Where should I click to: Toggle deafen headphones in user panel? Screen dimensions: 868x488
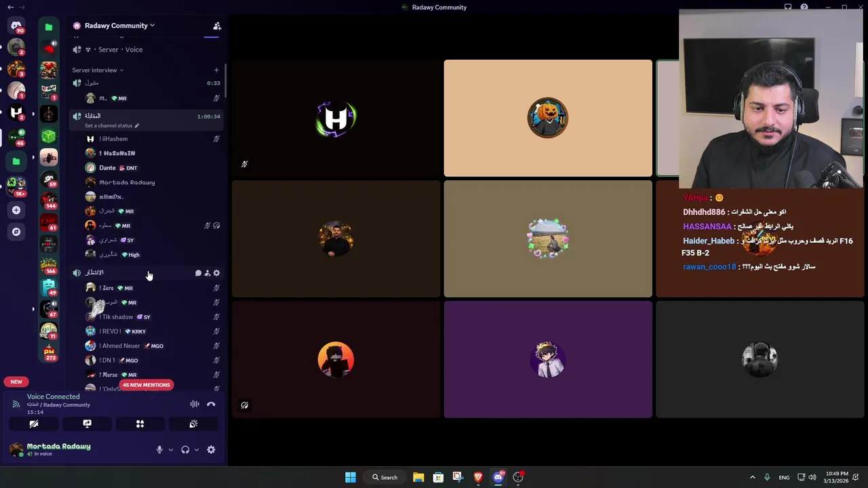185,449
